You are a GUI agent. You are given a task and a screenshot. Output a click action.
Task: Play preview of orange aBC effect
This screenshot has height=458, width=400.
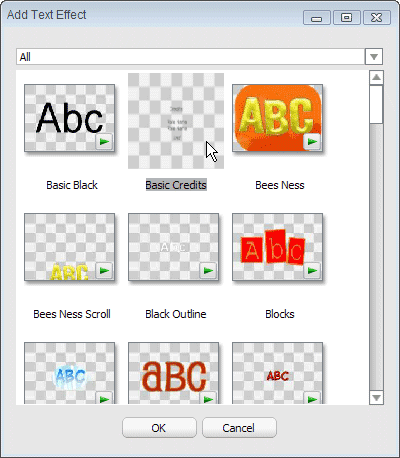coord(208,398)
